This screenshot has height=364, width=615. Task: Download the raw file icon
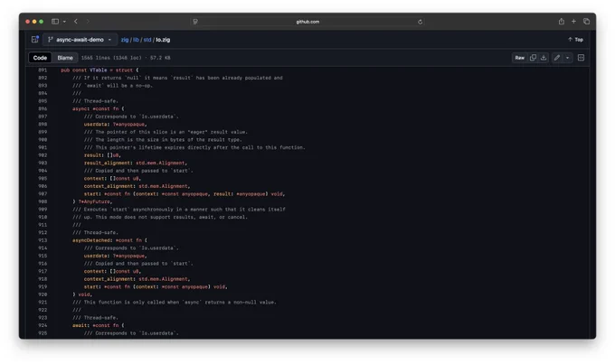pos(544,58)
